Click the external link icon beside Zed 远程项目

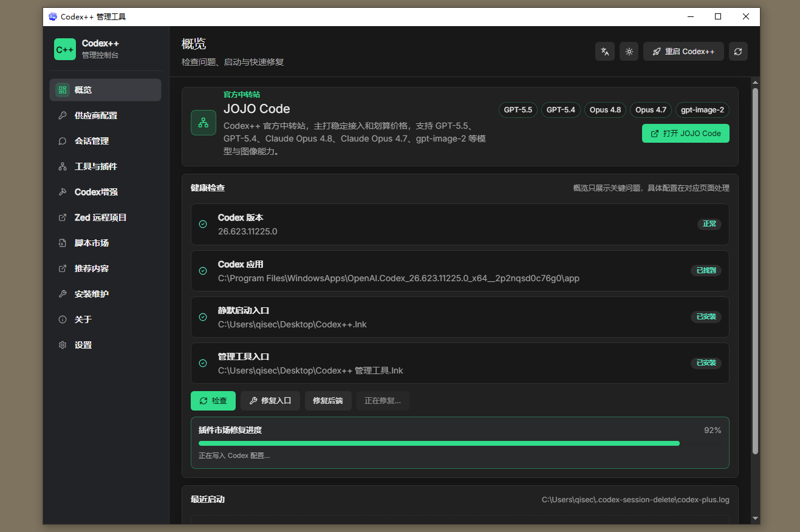click(x=62, y=217)
